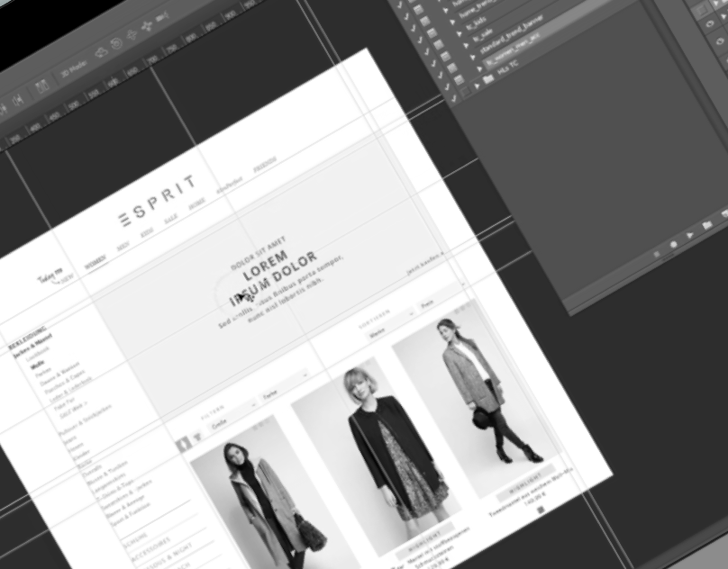728x569 pixels.
Task: Click the record button in Actions panel
Action: point(673,244)
